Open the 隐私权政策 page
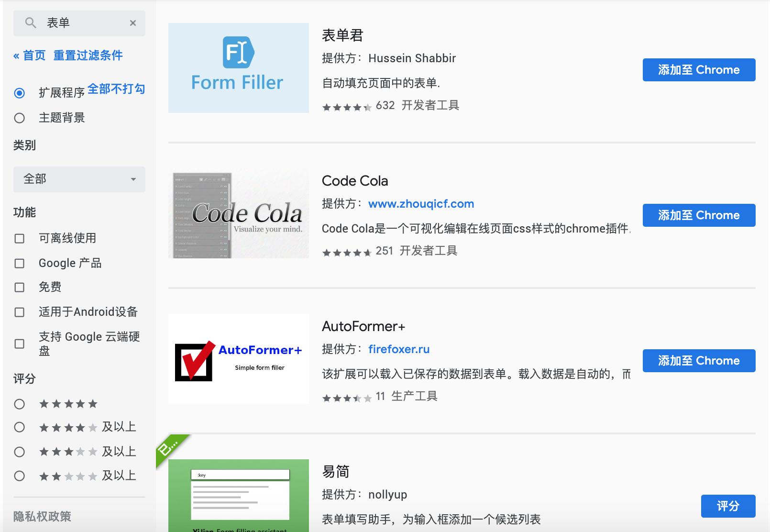The width and height of the screenshot is (770, 532). coord(42,517)
